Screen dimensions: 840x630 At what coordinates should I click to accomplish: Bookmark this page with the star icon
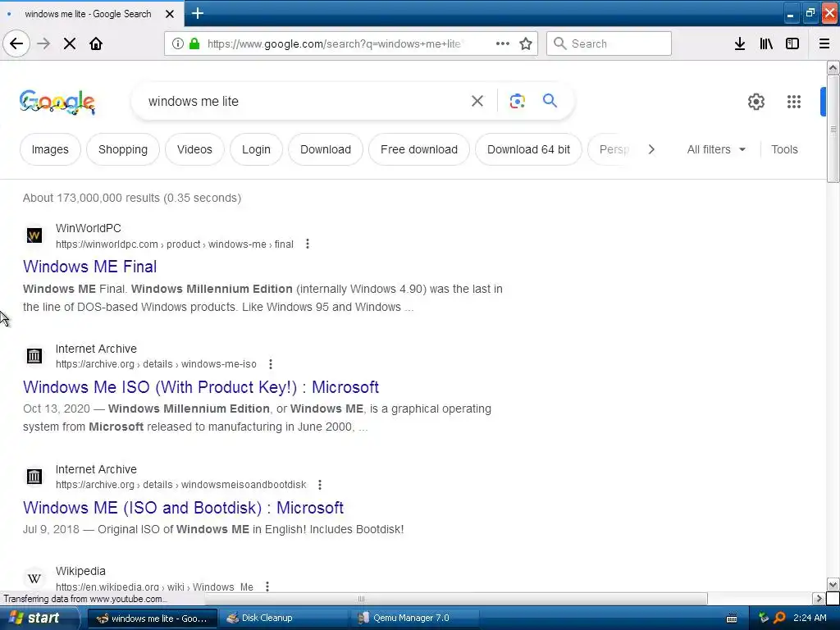[x=526, y=43]
